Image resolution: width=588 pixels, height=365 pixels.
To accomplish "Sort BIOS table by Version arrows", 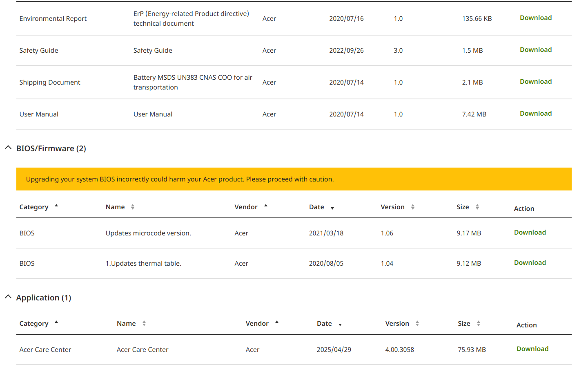I will coord(413,207).
